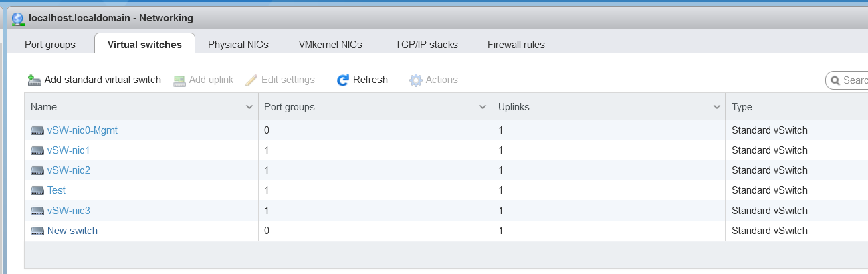Click the switch icon beside vSW-nic0-Mgmt
This screenshot has width=868, height=274.
(37, 130)
